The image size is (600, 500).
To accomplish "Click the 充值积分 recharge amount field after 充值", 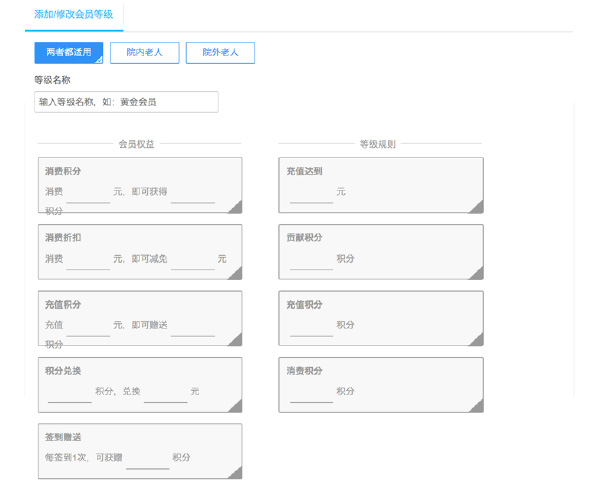I will (x=88, y=326).
